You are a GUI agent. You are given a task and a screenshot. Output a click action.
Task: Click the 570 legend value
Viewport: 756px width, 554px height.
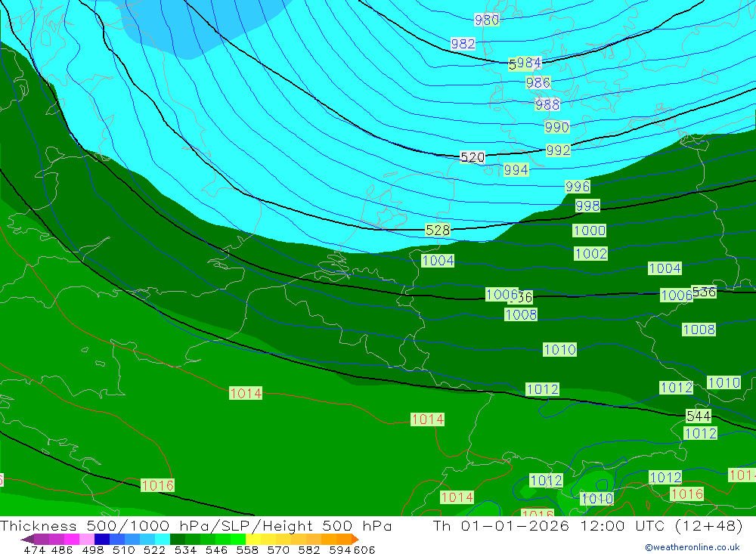tap(278, 550)
